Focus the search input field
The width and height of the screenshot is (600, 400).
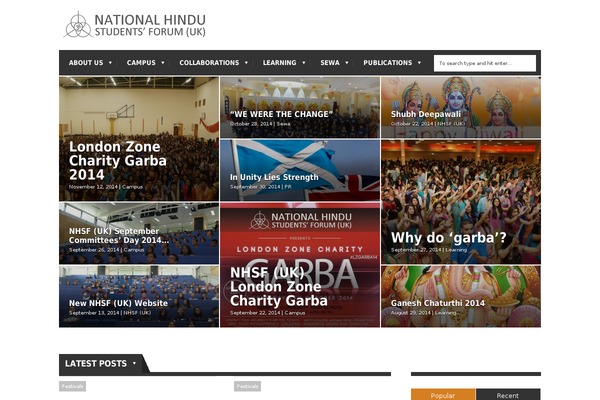[484, 63]
